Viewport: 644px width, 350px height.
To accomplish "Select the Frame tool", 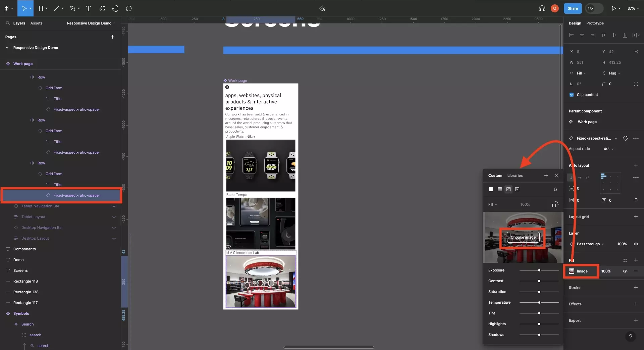I will [x=41, y=8].
